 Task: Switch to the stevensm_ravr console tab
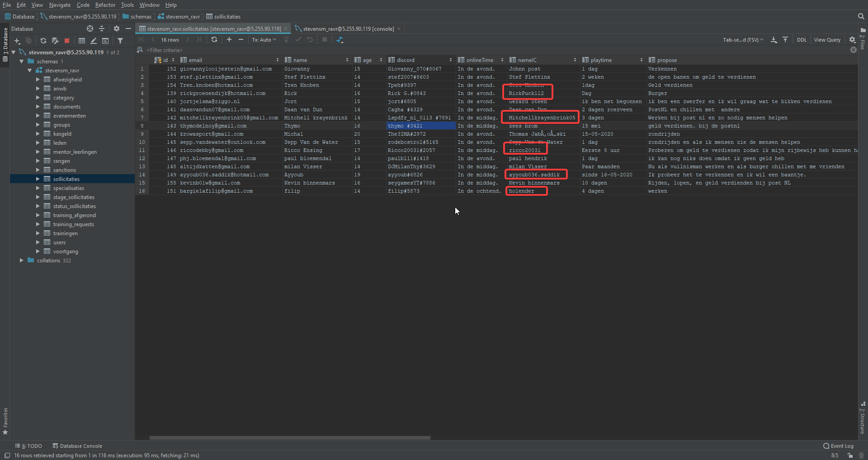[348, 29]
